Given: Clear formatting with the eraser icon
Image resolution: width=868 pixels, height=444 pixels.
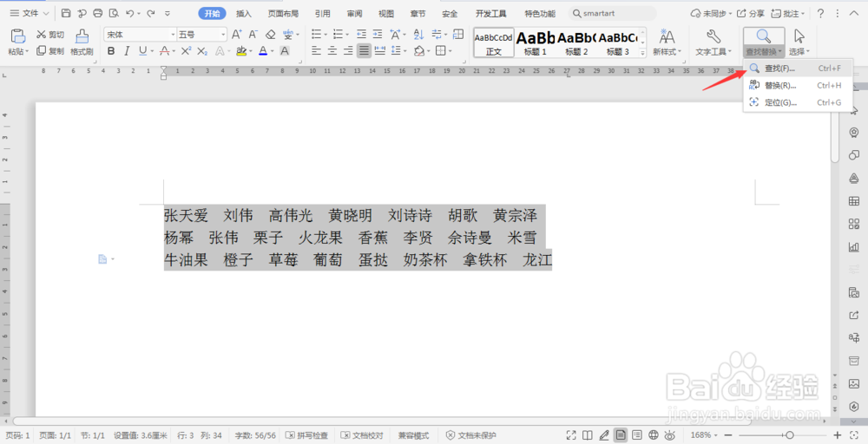Looking at the screenshot, I should click(x=270, y=35).
